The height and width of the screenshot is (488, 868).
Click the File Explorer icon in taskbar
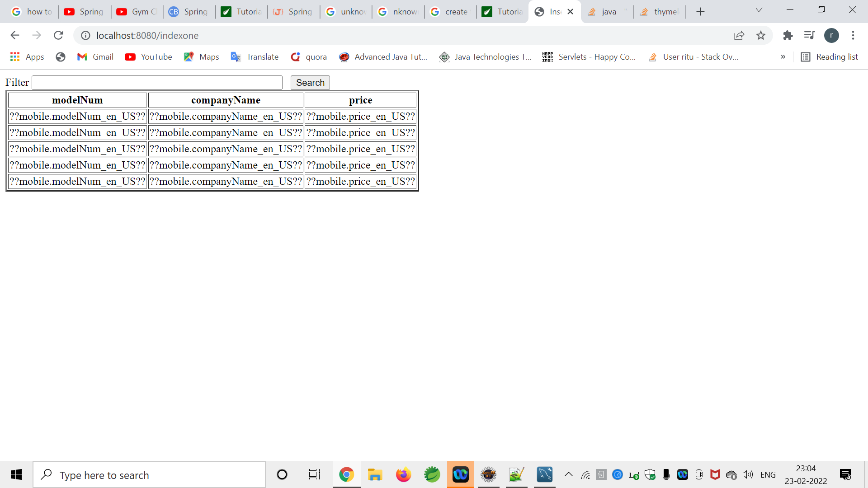tap(374, 474)
